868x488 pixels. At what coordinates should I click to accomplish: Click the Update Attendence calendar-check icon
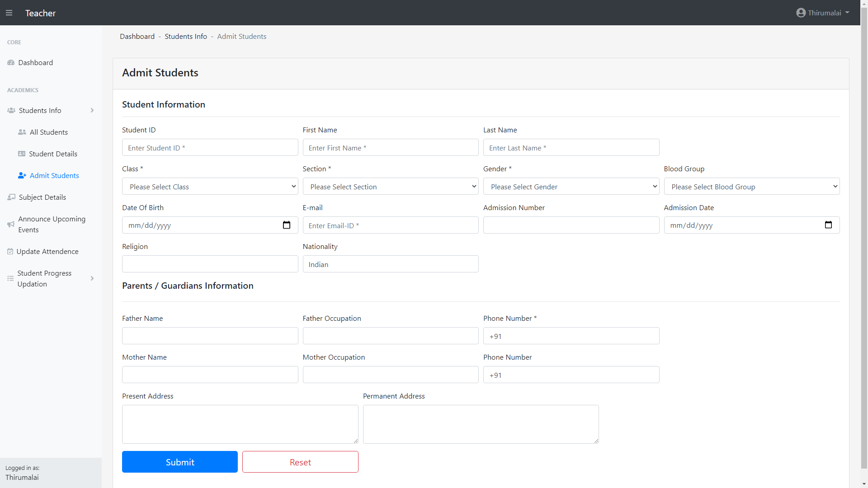pos(10,251)
